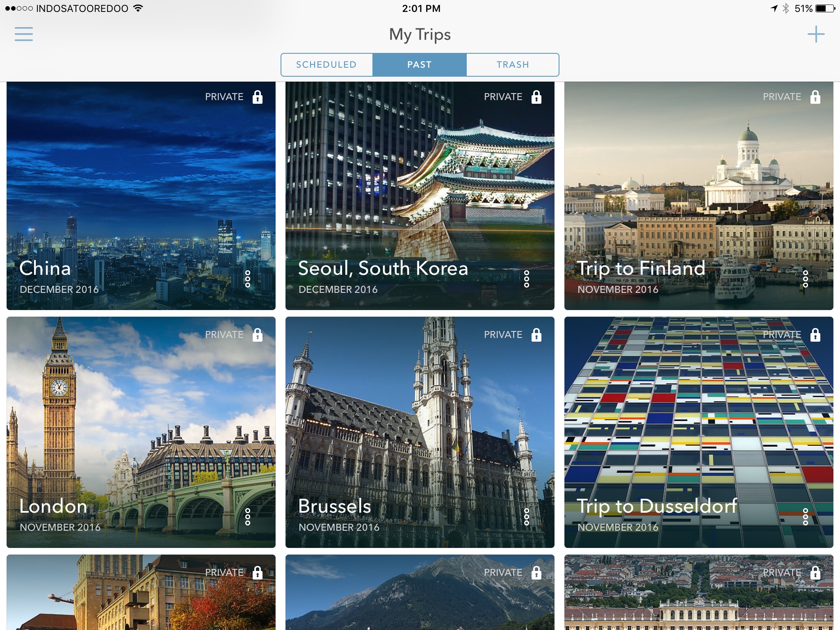
Task: Open Finland trip three-dot menu
Action: tap(806, 279)
